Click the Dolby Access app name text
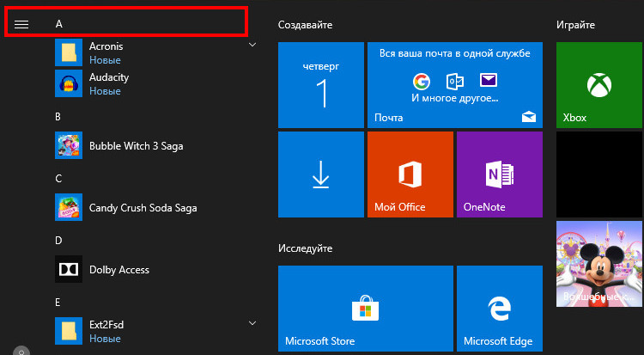644x355 pixels. pos(119,270)
